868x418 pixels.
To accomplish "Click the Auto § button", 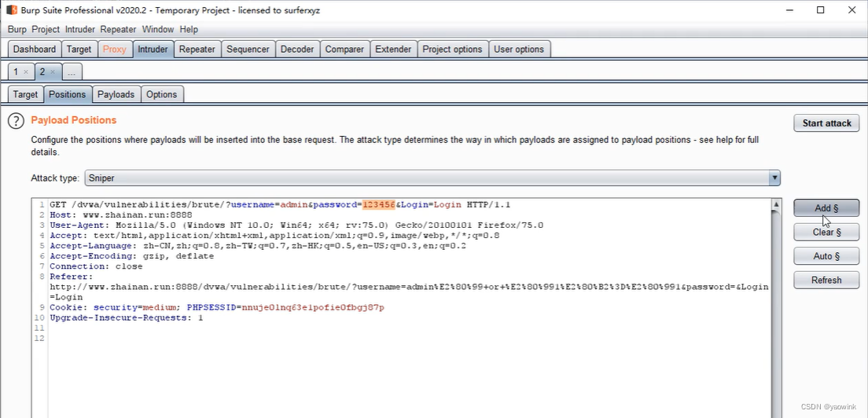I will click(826, 256).
